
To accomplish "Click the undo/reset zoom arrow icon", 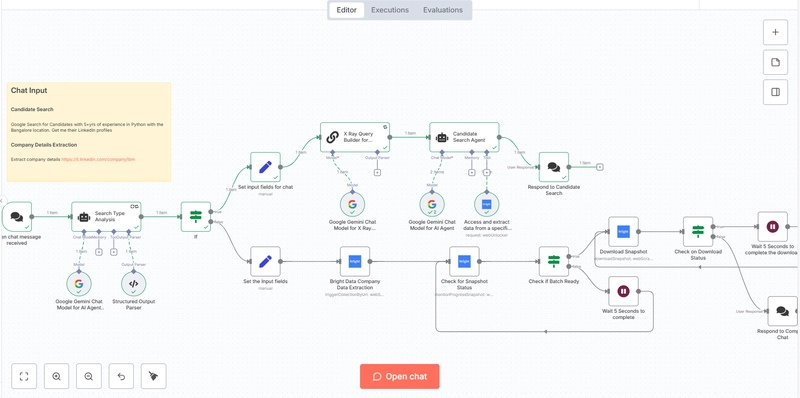I will pyautogui.click(x=121, y=377).
